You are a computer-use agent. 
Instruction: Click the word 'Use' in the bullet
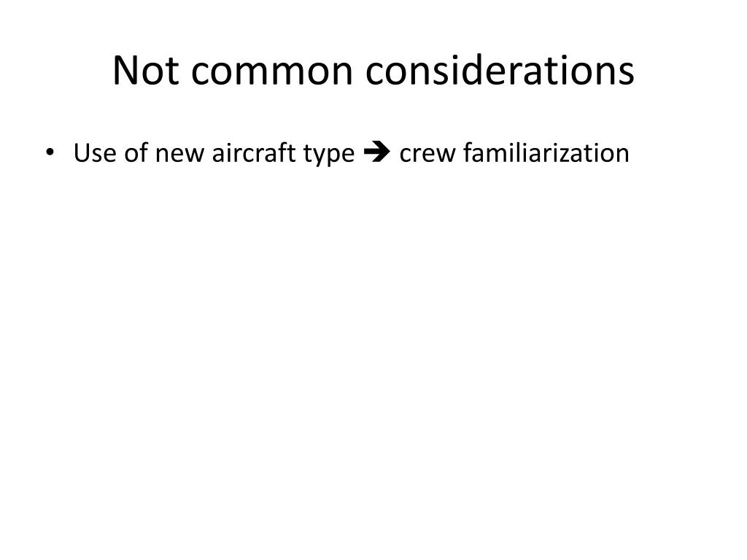[x=95, y=153]
